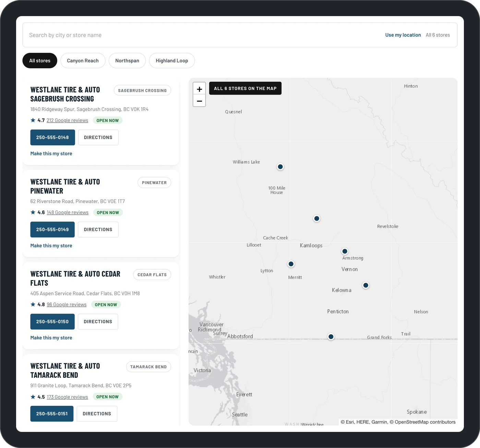Select the map pin north of Kamloops
This screenshot has width=480, height=448.
tap(317, 219)
